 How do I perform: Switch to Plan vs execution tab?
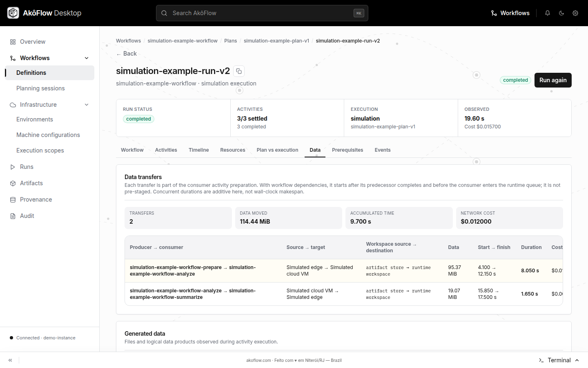click(x=278, y=150)
